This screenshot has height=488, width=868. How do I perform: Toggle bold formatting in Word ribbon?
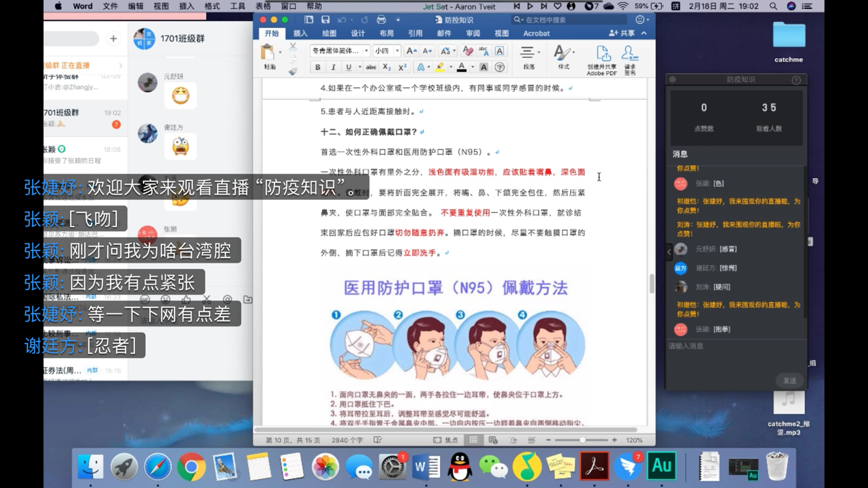318,68
